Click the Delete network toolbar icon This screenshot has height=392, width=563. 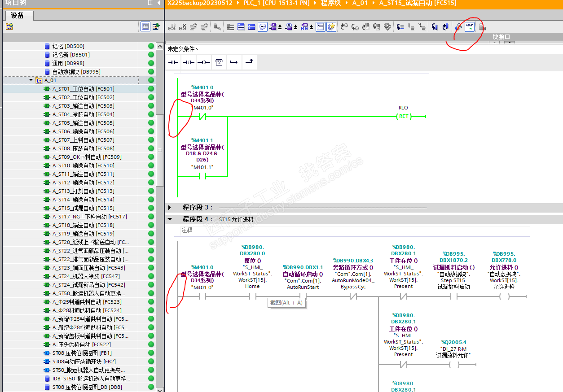(183, 27)
